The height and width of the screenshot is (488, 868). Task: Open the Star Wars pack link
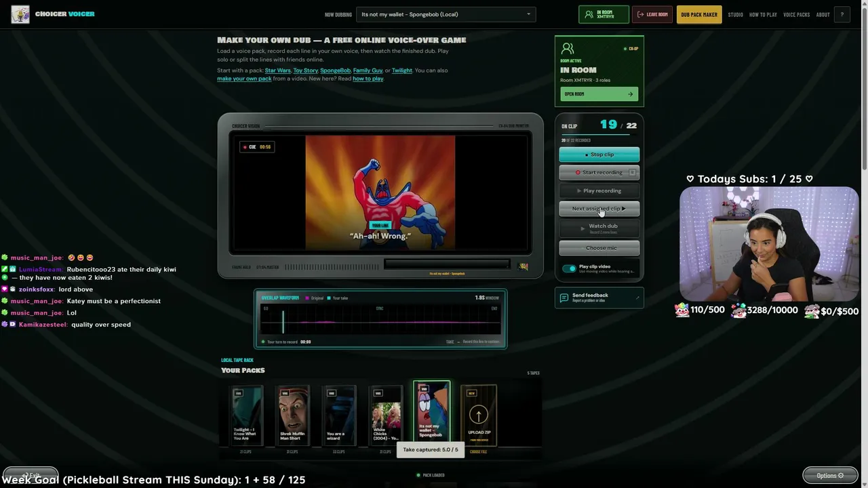pyautogui.click(x=278, y=70)
